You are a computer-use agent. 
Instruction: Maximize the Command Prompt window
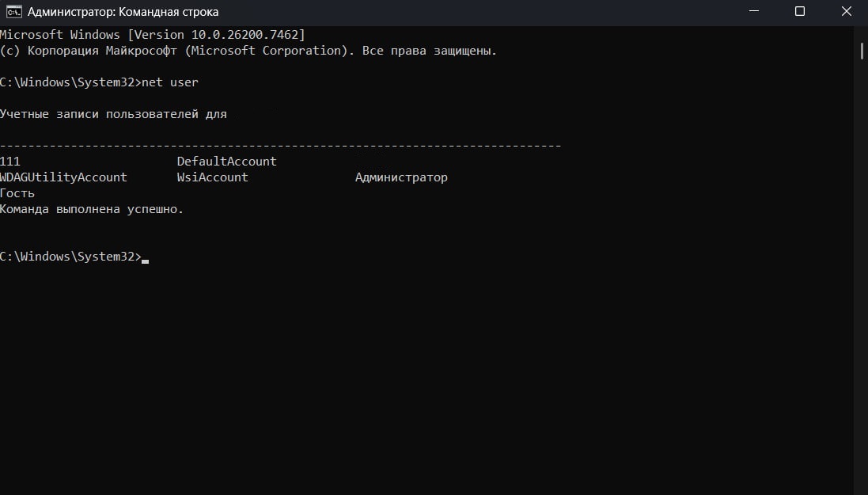coord(799,12)
